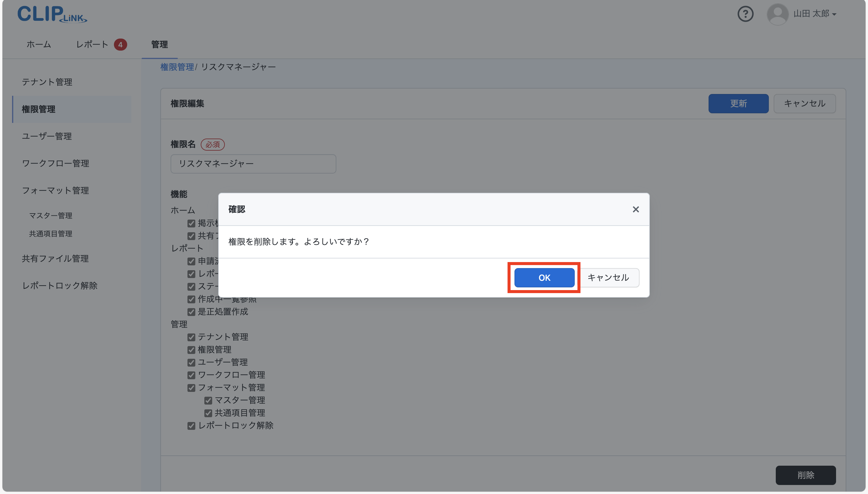
Task: Open the 山田太郎 account dropdown
Action: click(x=813, y=14)
